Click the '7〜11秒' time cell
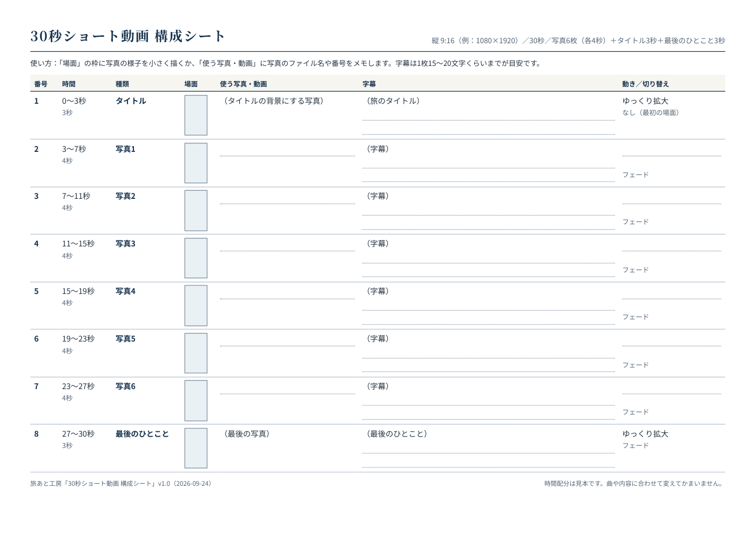 (x=76, y=196)
